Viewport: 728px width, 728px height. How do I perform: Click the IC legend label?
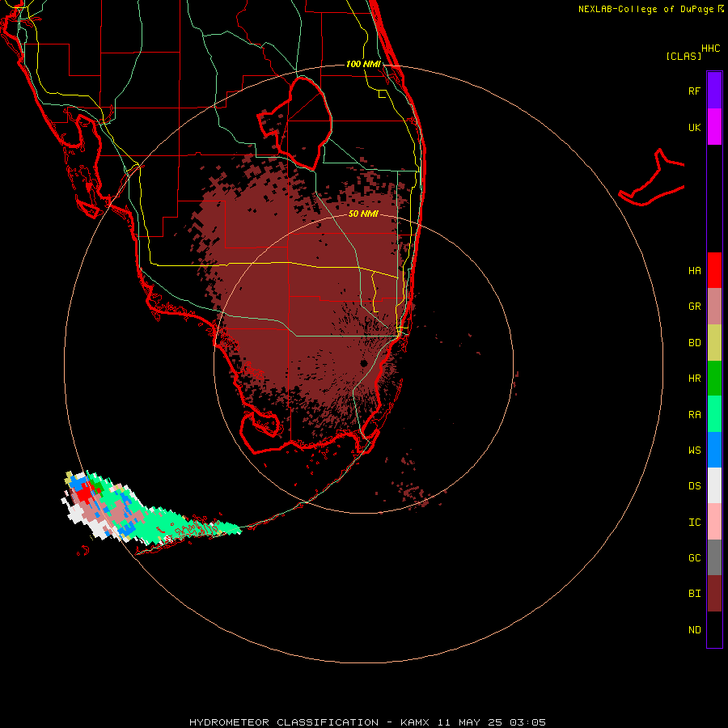coord(694,523)
